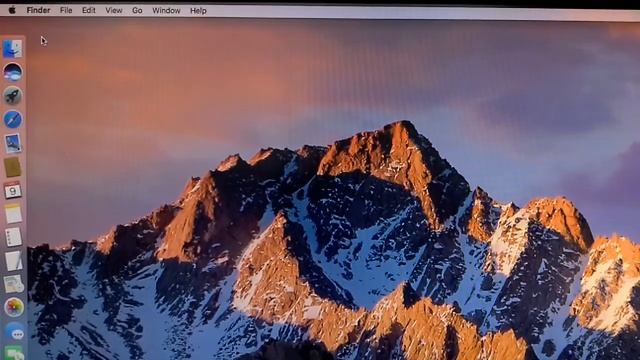
Task: Open the File menu
Action: tap(66, 11)
